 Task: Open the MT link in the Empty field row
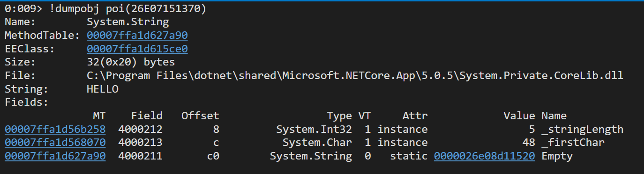[55, 156]
